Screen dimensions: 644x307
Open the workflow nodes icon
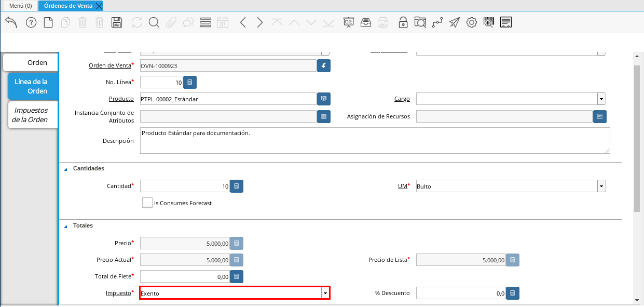point(437,22)
